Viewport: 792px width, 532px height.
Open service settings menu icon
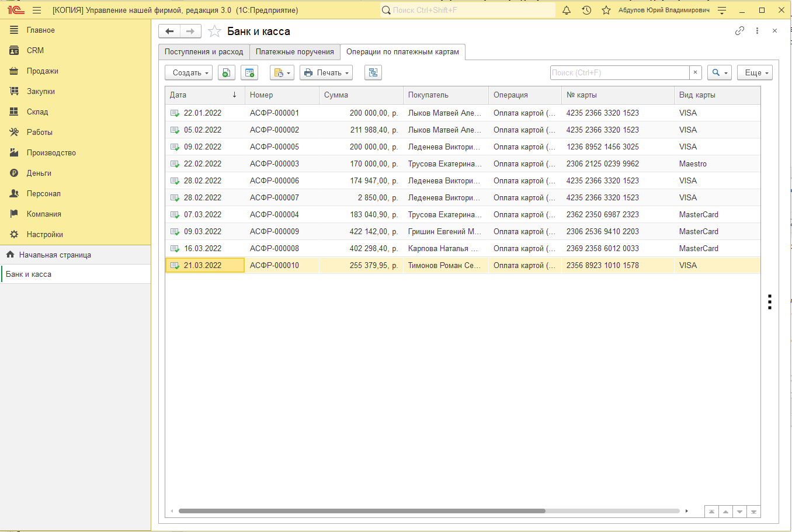click(x=722, y=10)
